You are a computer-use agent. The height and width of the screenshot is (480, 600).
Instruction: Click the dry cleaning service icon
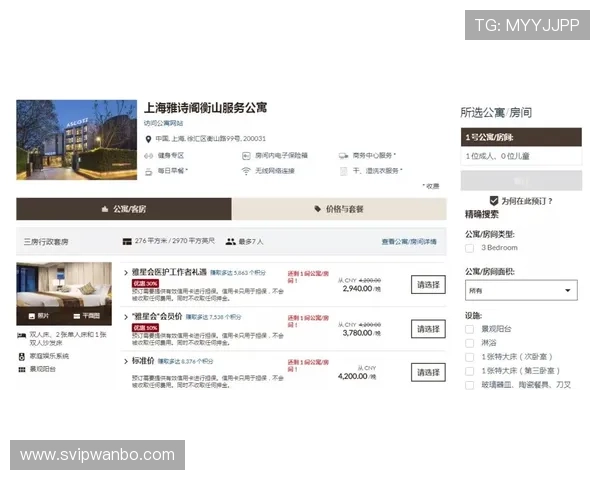[x=343, y=171]
